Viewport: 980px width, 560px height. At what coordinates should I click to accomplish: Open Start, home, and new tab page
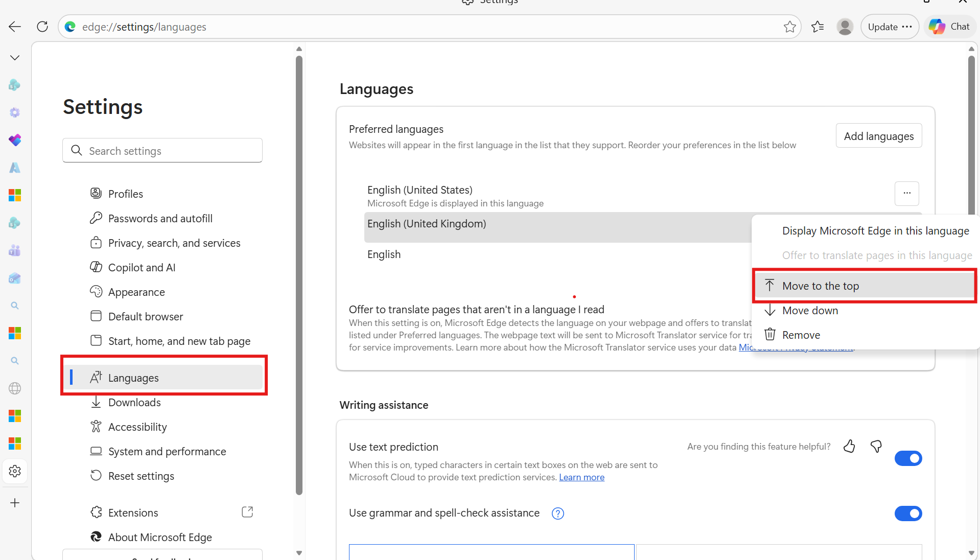tap(162, 341)
